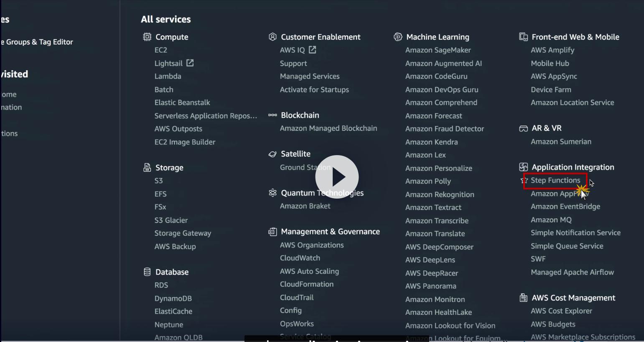The width and height of the screenshot is (644, 342).
Task: Click the Management & Governance category icon
Action: (272, 232)
